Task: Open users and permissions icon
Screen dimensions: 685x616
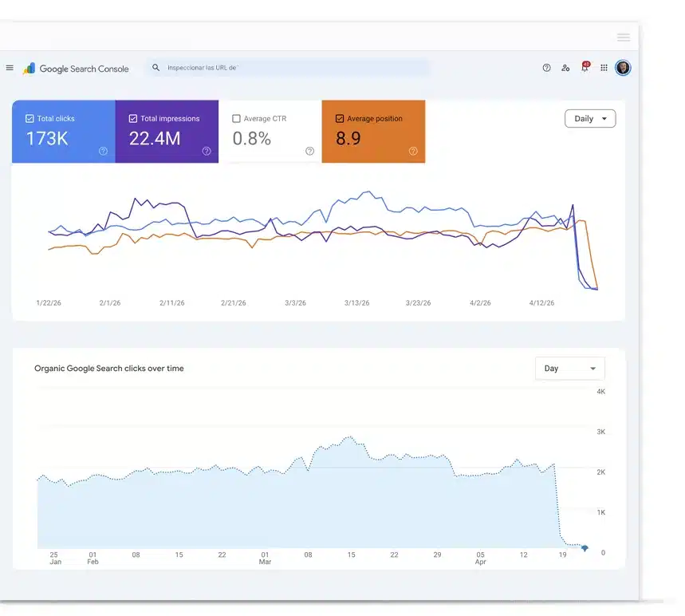Action: 565,68
